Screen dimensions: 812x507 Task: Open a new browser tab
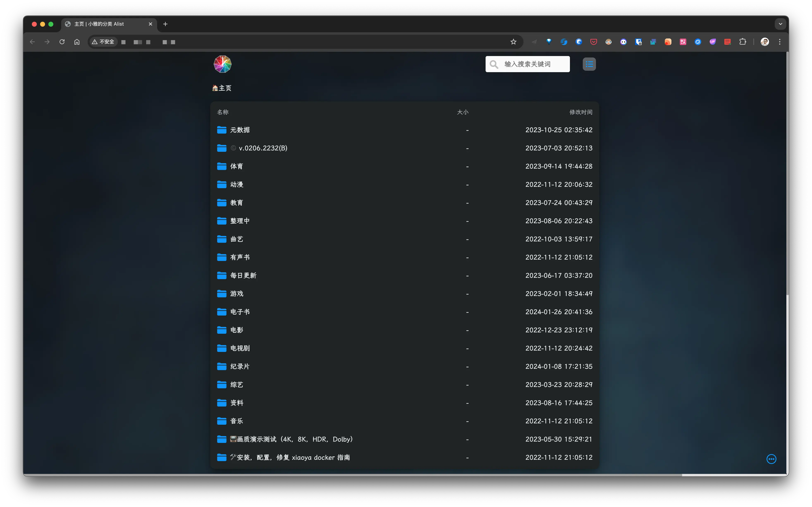165,24
